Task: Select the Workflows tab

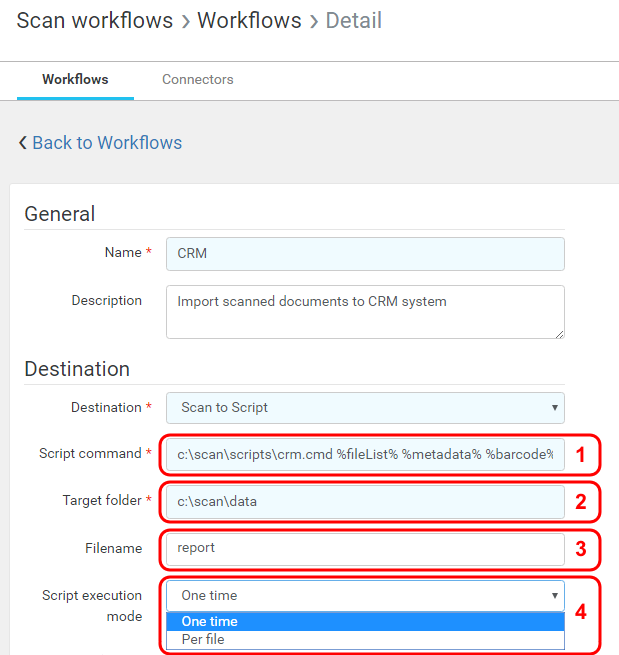Action: tap(75, 79)
